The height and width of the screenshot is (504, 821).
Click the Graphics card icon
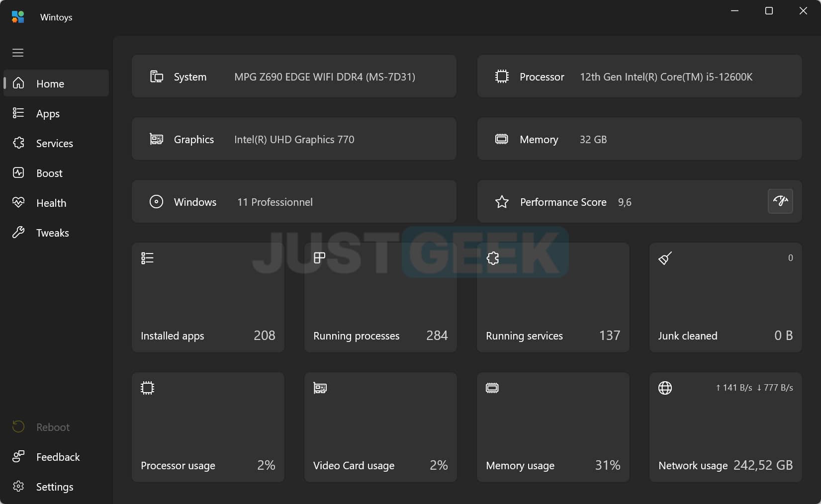pyautogui.click(x=157, y=139)
